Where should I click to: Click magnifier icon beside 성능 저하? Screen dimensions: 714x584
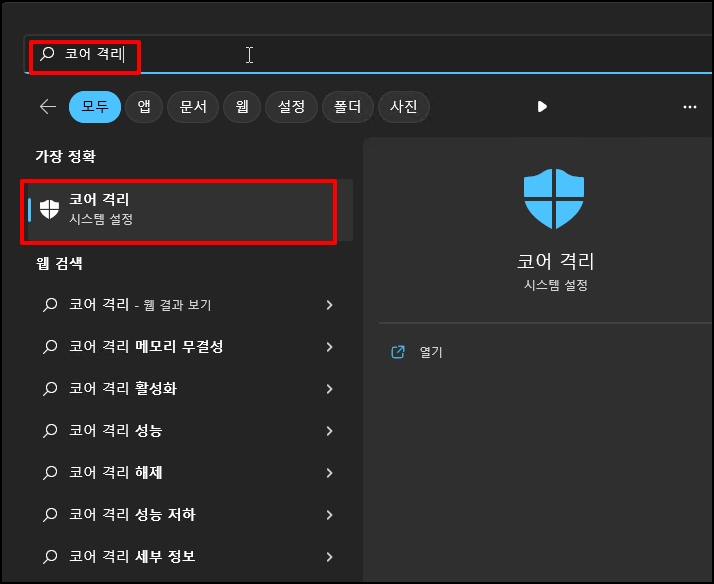coord(50,515)
